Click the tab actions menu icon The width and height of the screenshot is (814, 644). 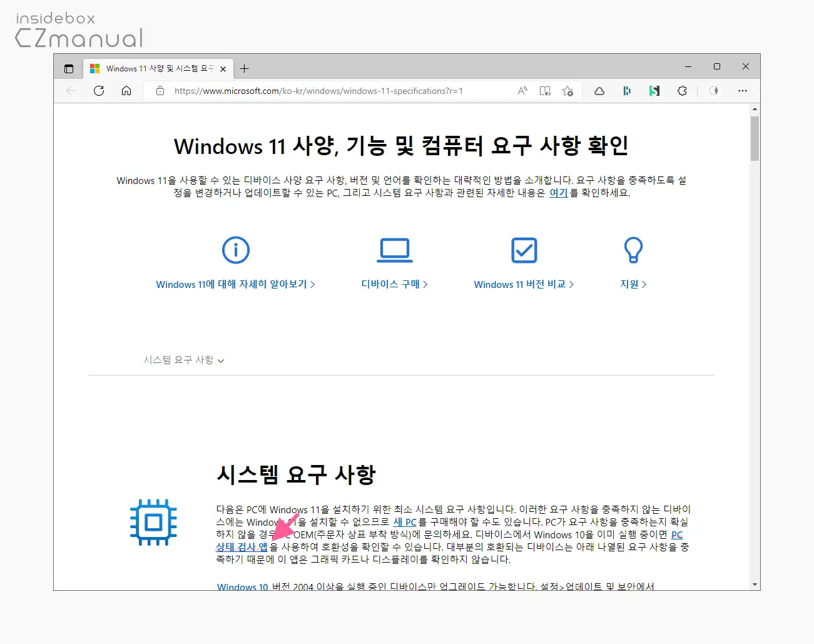69,69
